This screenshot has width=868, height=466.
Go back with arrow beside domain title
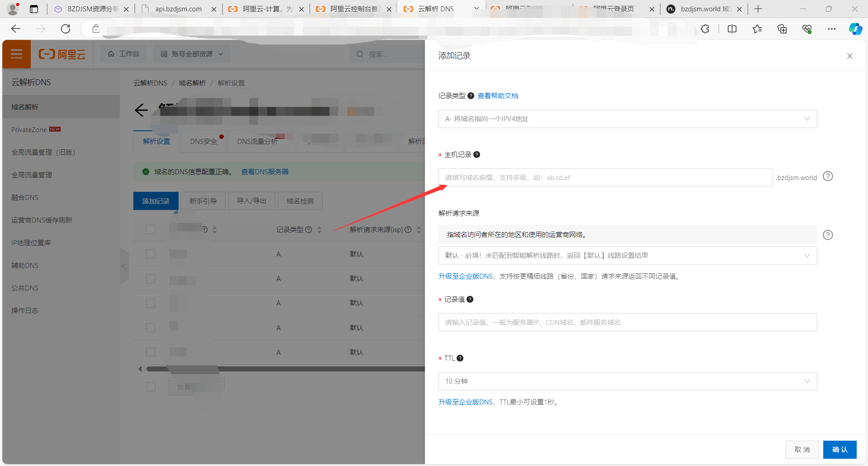(x=141, y=110)
